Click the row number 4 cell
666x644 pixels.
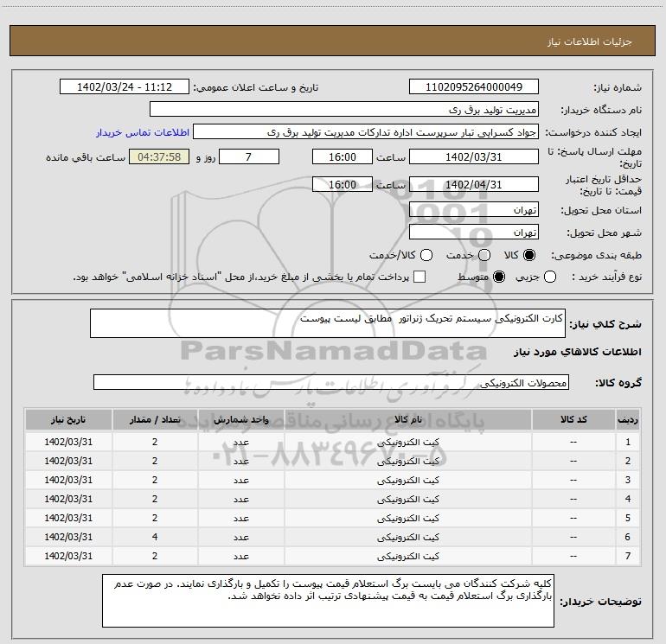coord(628,499)
